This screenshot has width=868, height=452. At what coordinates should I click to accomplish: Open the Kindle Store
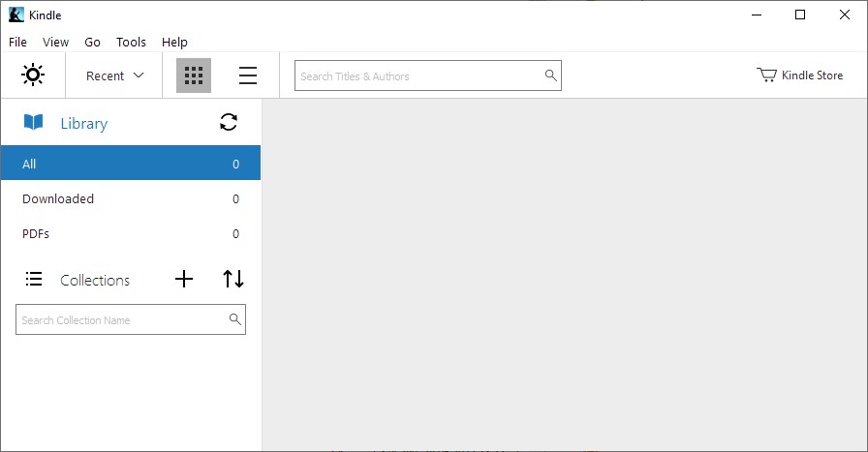pyautogui.click(x=800, y=75)
